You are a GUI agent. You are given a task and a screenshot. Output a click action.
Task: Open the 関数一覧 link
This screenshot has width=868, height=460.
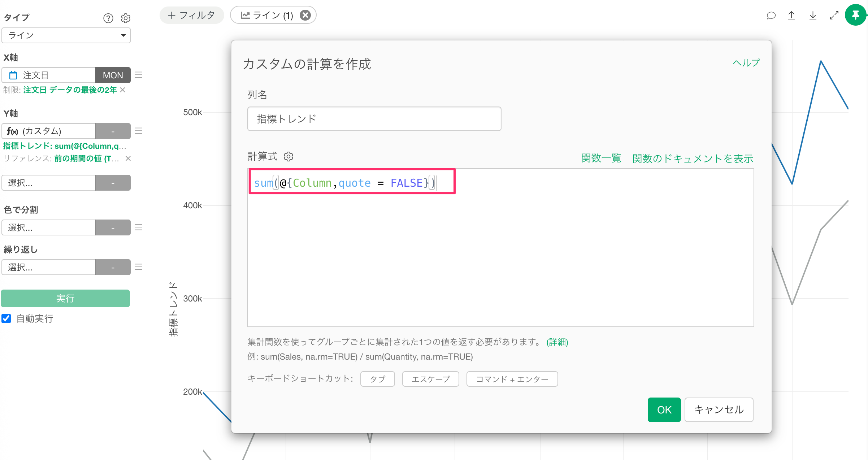tap(601, 158)
